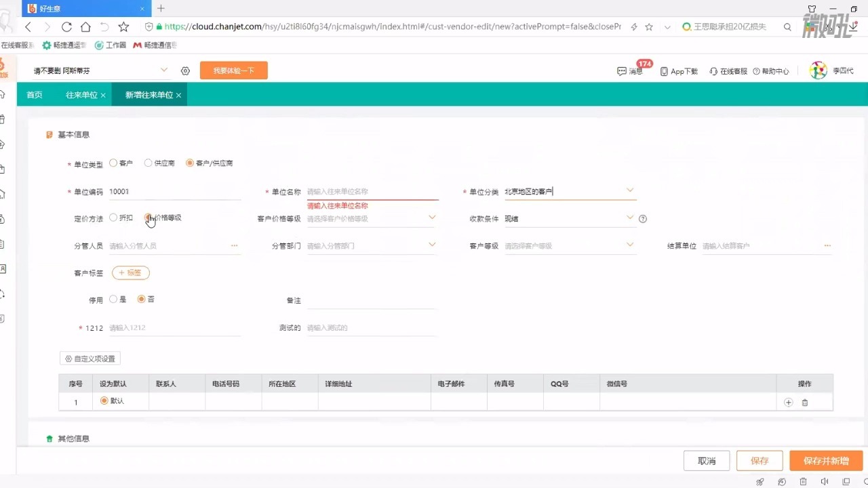Click the 李四代 user avatar icon
This screenshot has width=868, height=488.
818,70
